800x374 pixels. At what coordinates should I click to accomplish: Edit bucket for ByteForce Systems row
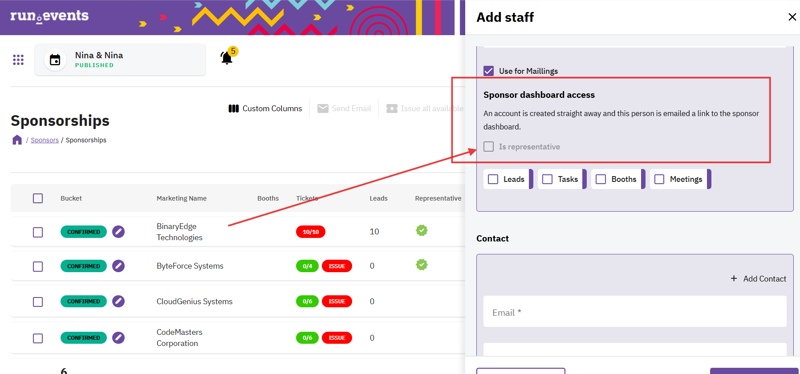(x=118, y=266)
